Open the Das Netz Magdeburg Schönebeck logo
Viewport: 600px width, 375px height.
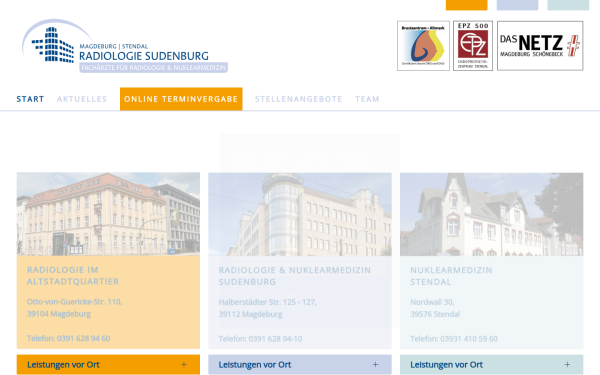(x=540, y=46)
